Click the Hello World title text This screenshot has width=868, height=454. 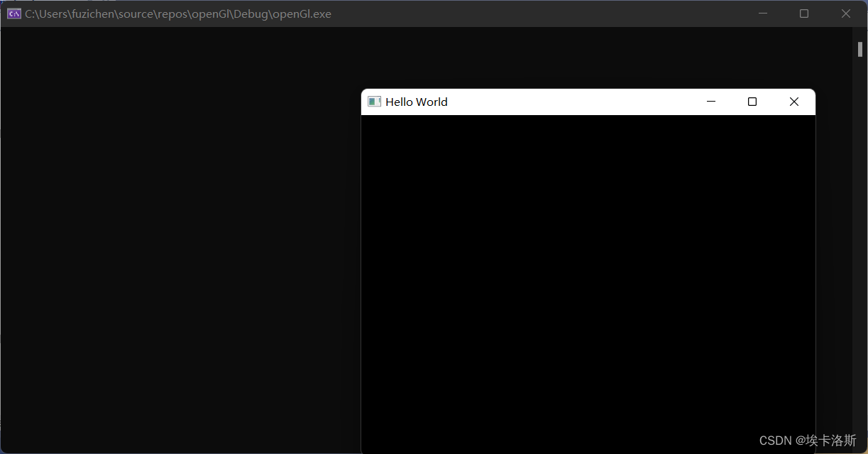[x=417, y=102]
